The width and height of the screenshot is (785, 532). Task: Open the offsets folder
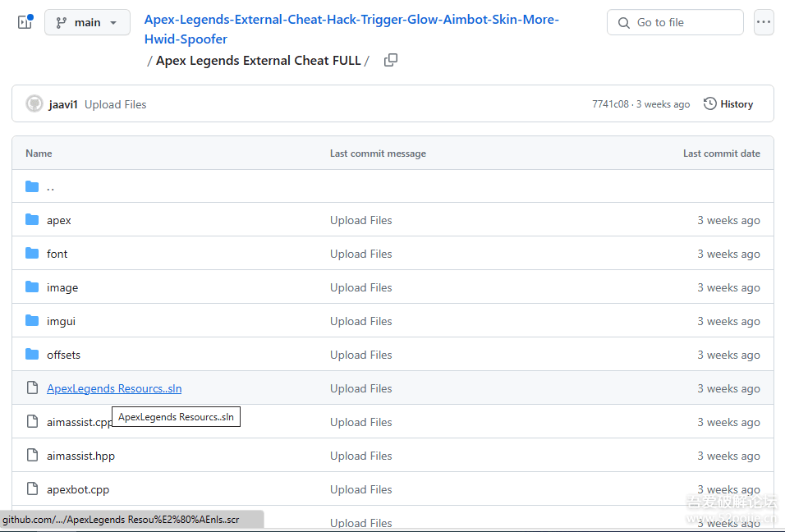[x=63, y=355]
